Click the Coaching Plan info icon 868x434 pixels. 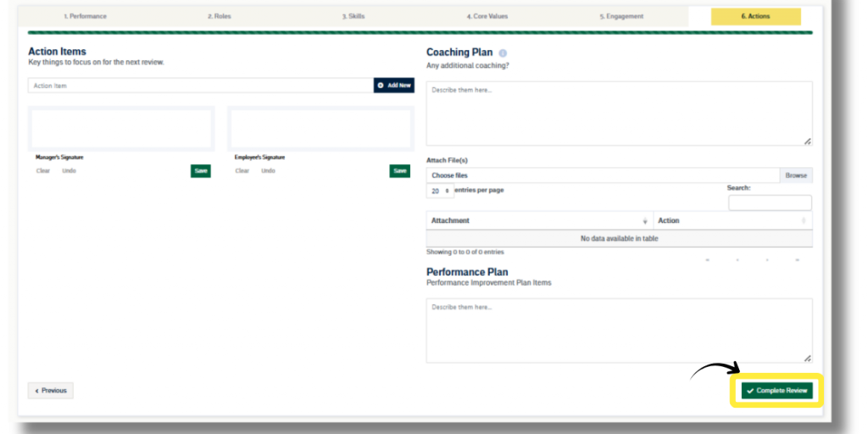503,53
